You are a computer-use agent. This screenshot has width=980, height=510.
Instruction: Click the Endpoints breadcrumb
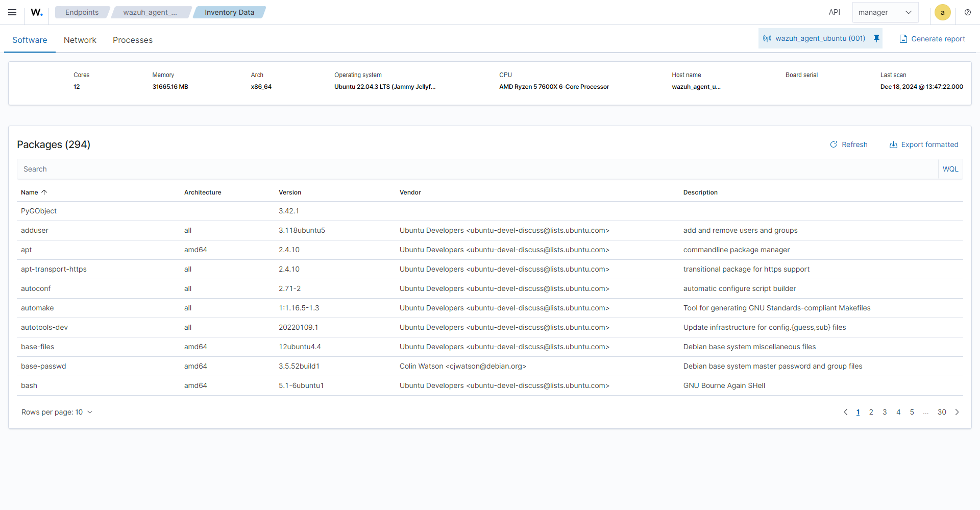[x=82, y=12]
